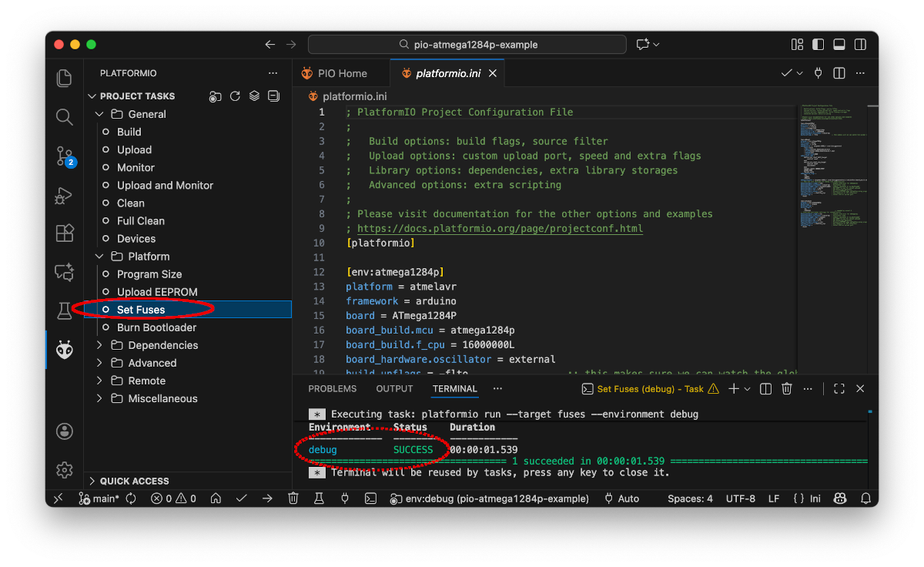Toggle primary side bar visibility
Screen dimensions: 924x567
(819, 45)
